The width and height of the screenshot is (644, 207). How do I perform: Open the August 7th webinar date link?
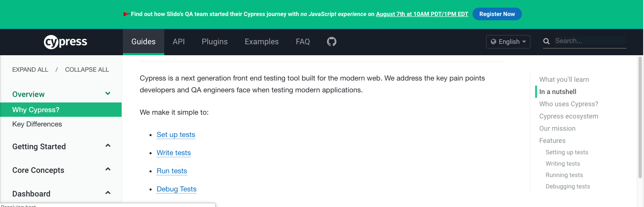[x=422, y=14]
